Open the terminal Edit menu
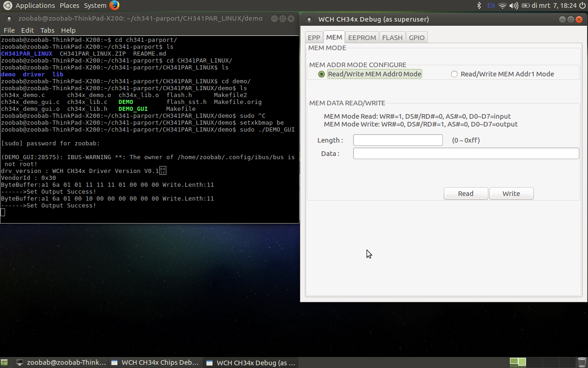Image resolution: width=588 pixels, height=368 pixels. (28, 30)
